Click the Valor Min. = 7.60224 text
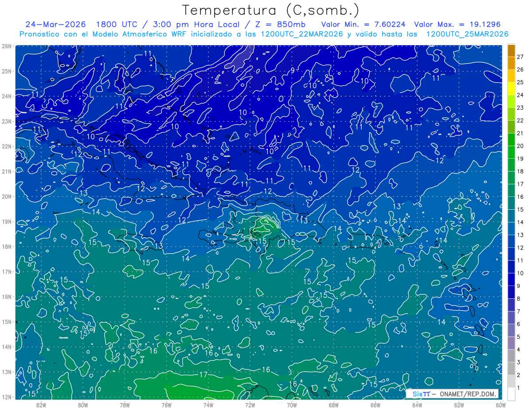Viewport: 532px width, 411px height. pyautogui.click(x=364, y=24)
